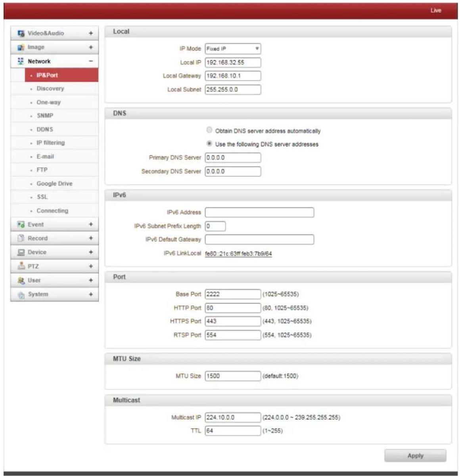The image size is (460, 476).
Task: Click the Apply button
Action: coord(415,456)
